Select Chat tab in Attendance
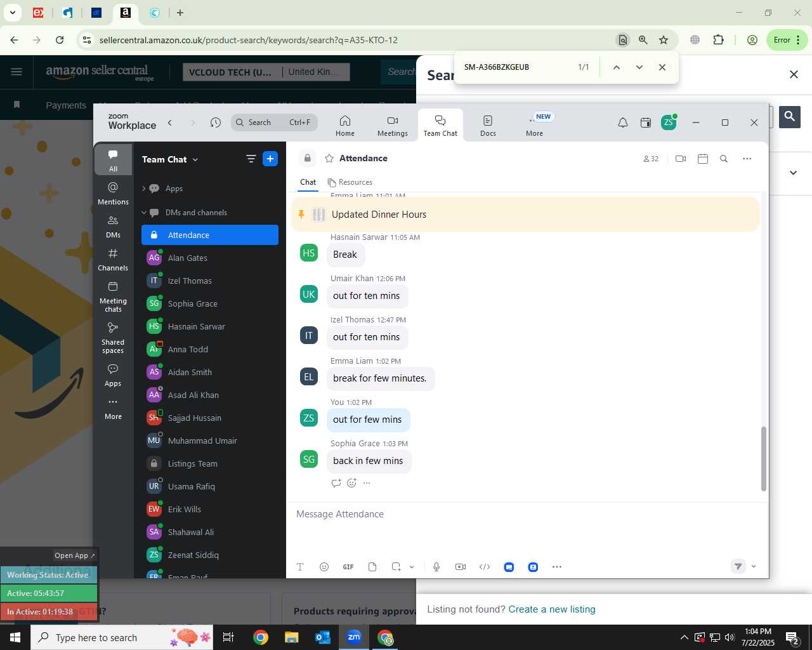The image size is (812, 650). point(308,182)
